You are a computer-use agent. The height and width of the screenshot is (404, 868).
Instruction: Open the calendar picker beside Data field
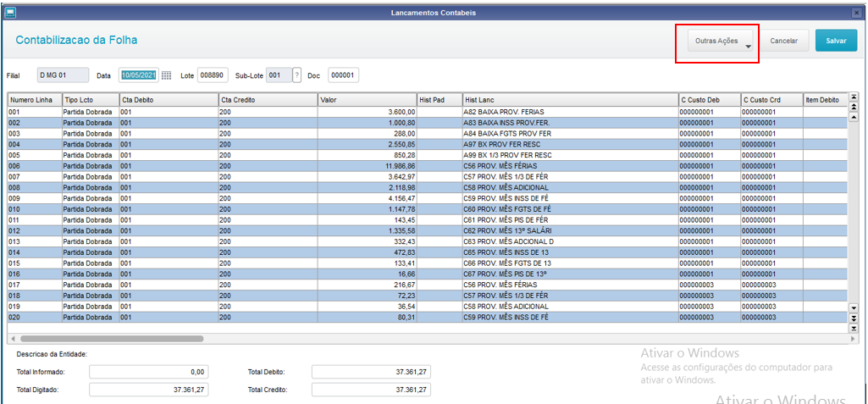166,75
